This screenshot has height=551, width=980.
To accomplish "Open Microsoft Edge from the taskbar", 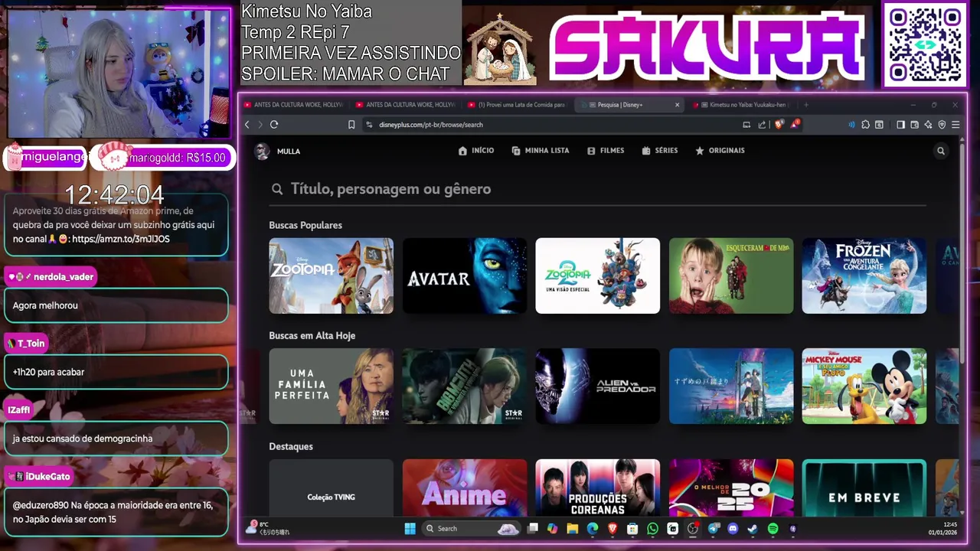I will pyautogui.click(x=592, y=528).
